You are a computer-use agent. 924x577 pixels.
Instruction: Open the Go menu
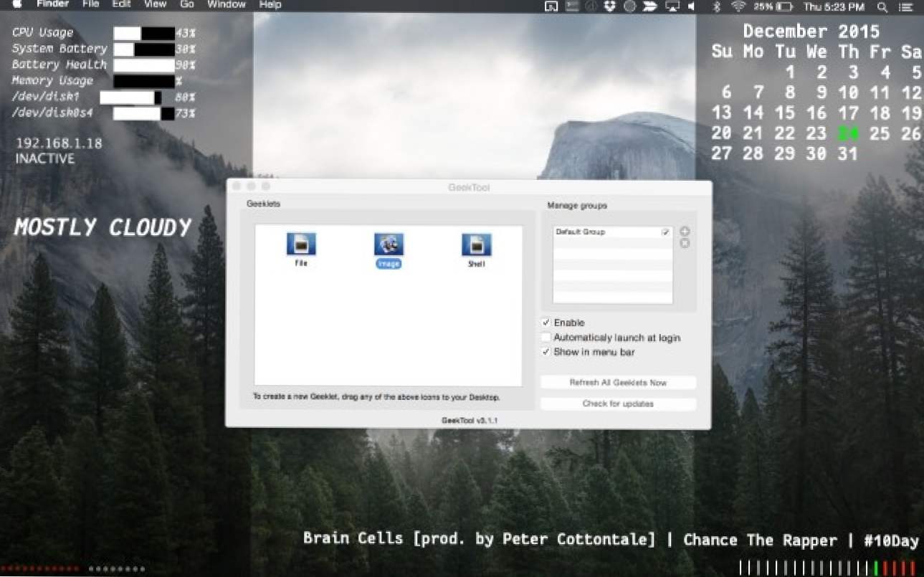[x=187, y=4]
